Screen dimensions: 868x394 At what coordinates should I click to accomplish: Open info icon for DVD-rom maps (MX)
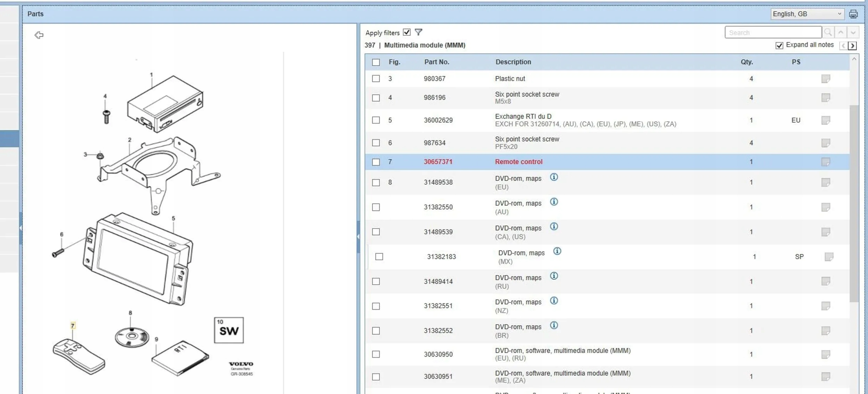click(557, 251)
